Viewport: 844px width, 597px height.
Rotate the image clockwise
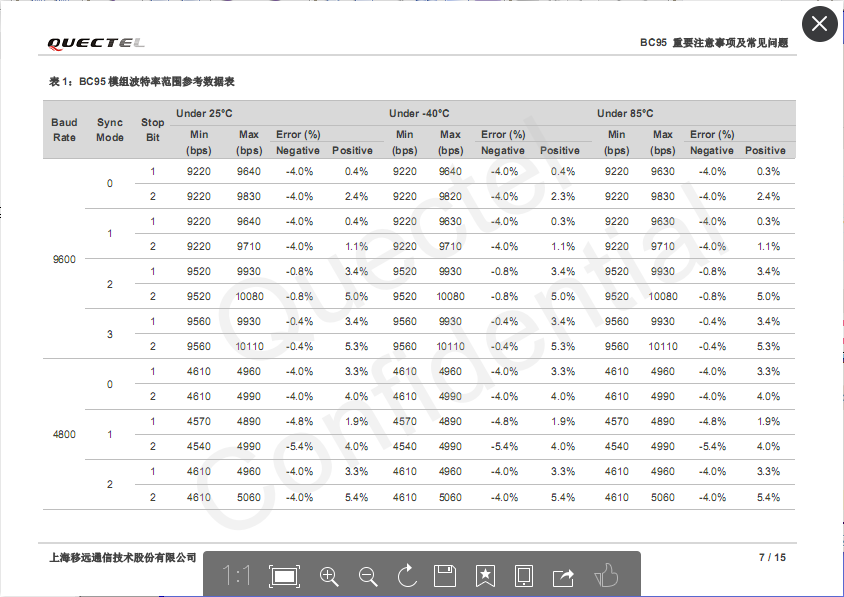click(407, 575)
